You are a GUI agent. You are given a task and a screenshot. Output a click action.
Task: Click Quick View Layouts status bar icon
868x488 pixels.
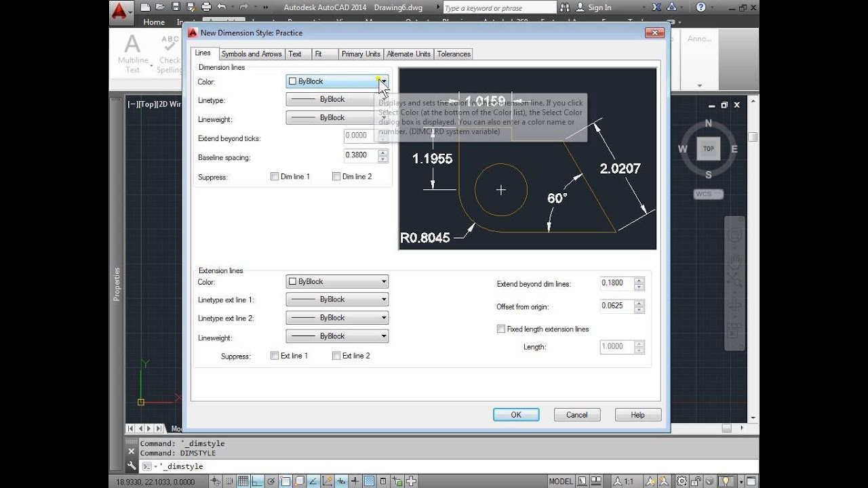pos(582,481)
